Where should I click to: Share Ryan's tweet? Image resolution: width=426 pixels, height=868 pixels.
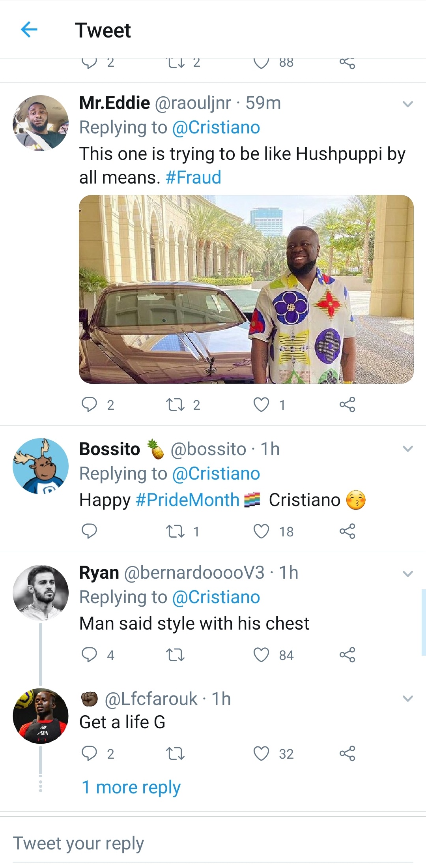(x=347, y=655)
